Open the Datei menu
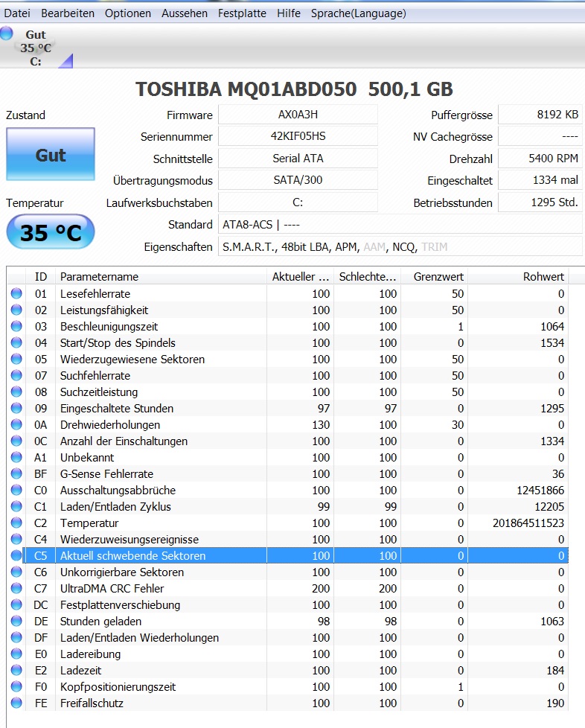The image size is (585, 728). [x=17, y=13]
